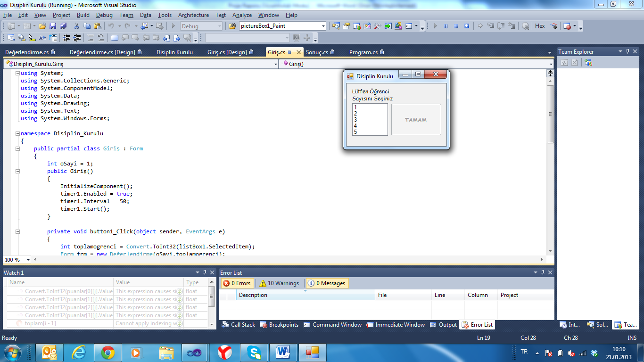Click the Project column header in Error List
The height and width of the screenshot is (362, 644).
[x=526, y=295]
